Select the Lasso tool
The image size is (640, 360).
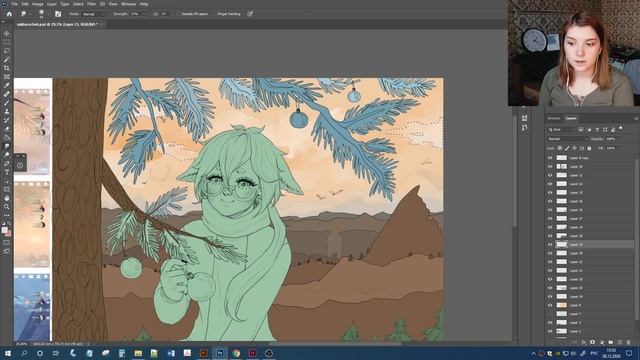tap(7, 51)
